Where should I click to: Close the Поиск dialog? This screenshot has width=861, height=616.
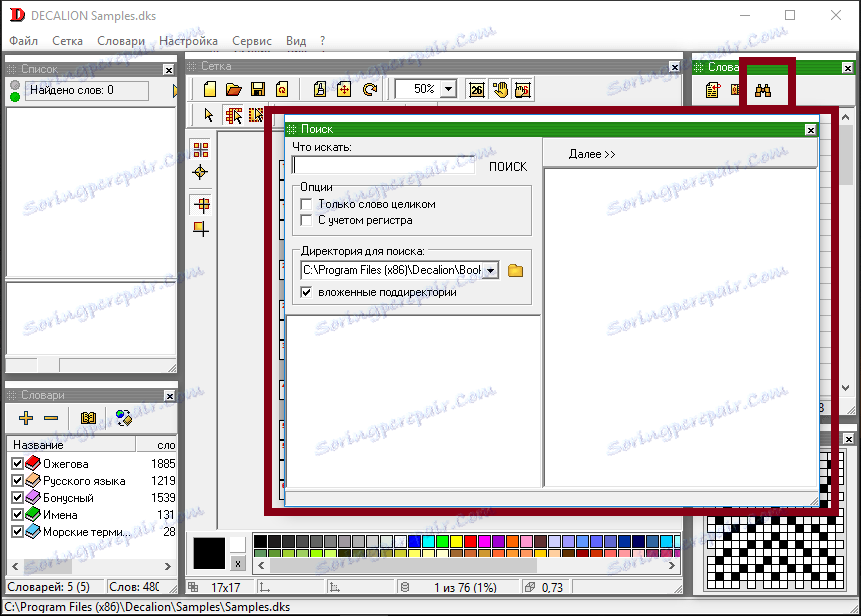point(810,130)
